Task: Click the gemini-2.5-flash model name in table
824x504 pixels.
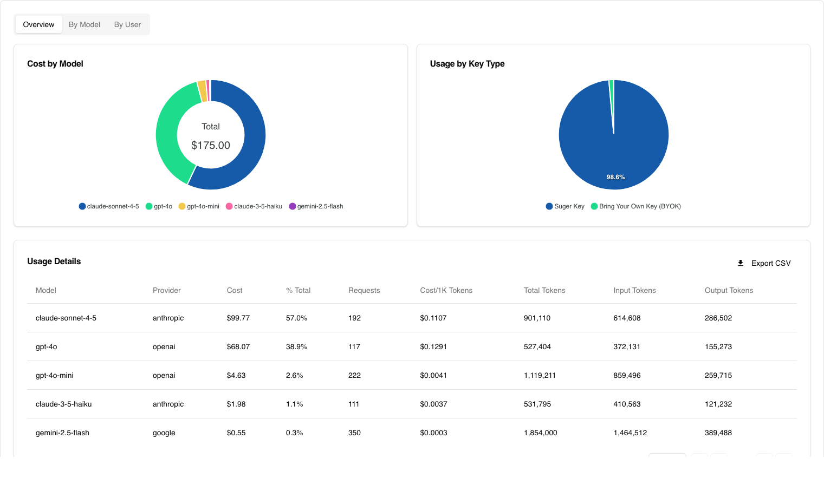Action: [x=62, y=433]
